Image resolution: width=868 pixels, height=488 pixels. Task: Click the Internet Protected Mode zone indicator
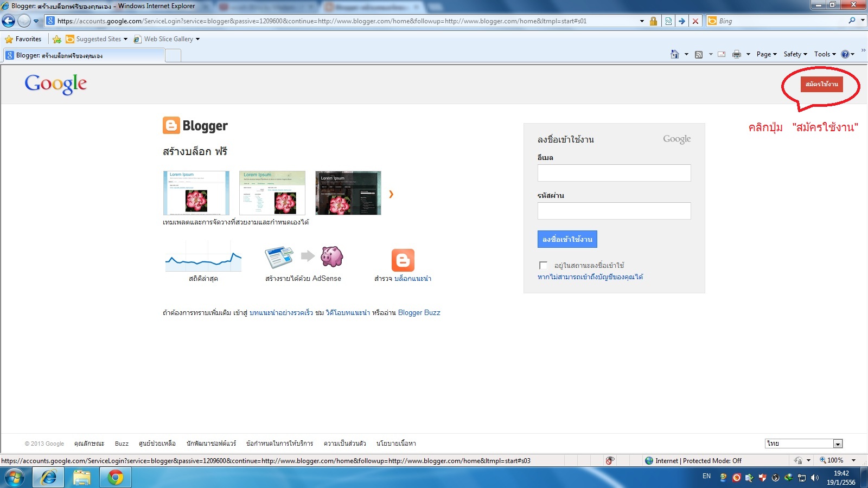[x=693, y=461]
